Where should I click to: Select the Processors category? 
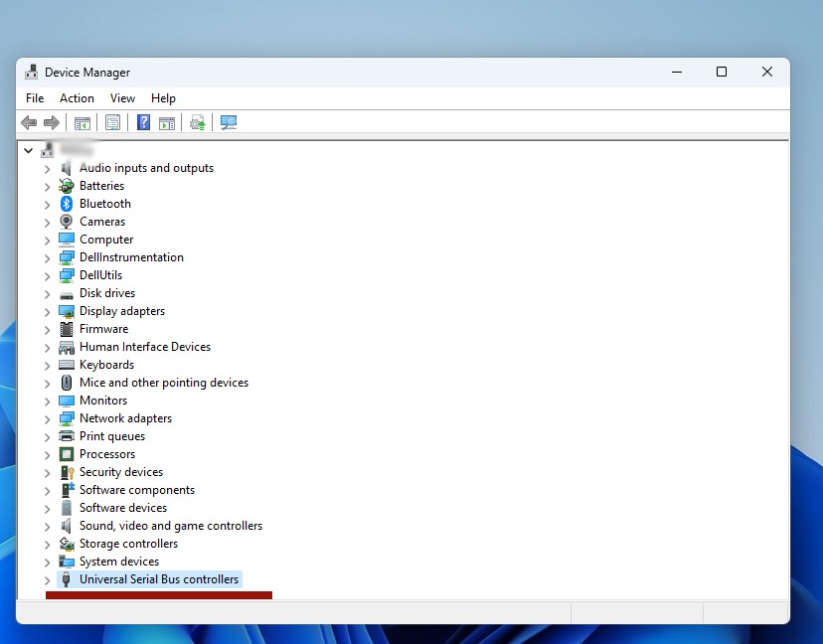pos(107,453)
